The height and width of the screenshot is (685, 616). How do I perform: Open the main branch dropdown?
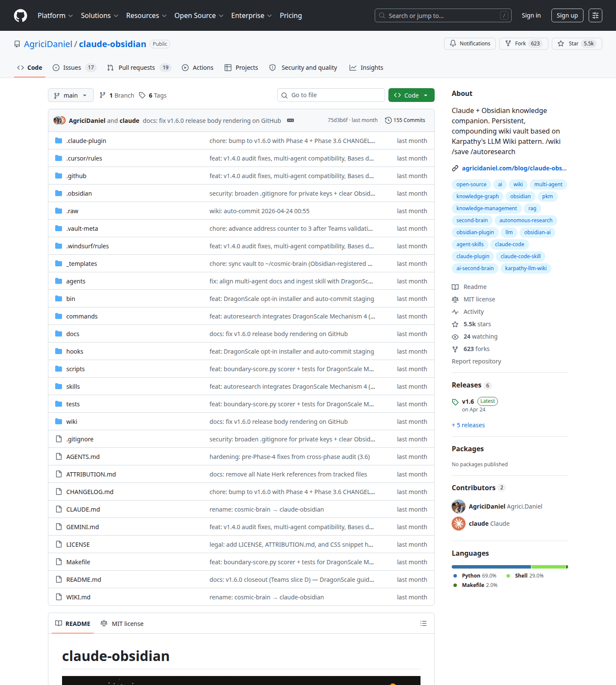click(x=71, y=95)
